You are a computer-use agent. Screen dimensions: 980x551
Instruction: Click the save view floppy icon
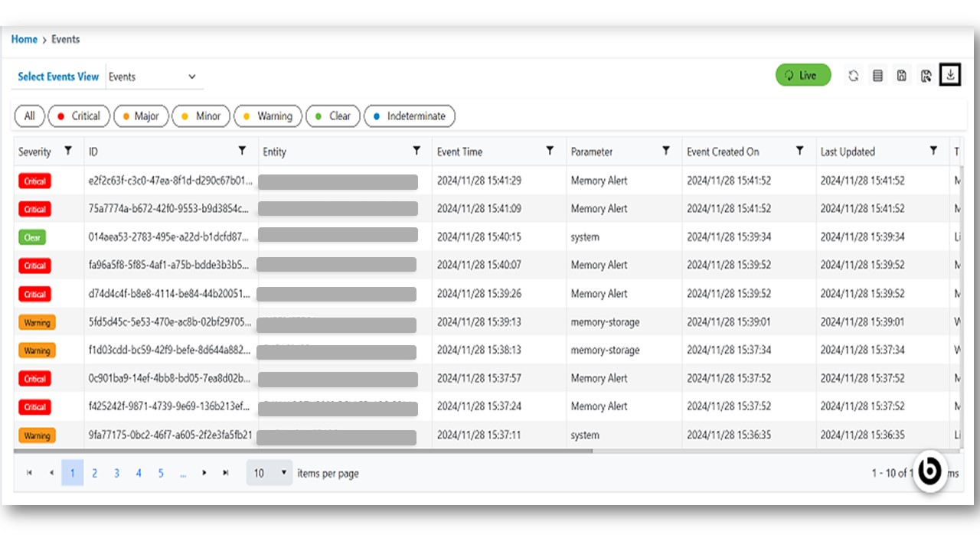[x=902, y=76]
